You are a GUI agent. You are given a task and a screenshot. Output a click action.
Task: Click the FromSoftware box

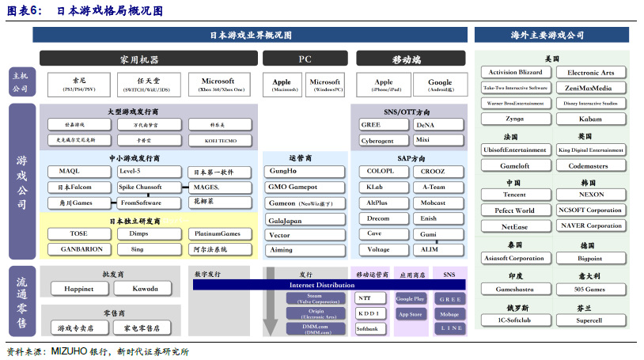(x=150, y=203)
